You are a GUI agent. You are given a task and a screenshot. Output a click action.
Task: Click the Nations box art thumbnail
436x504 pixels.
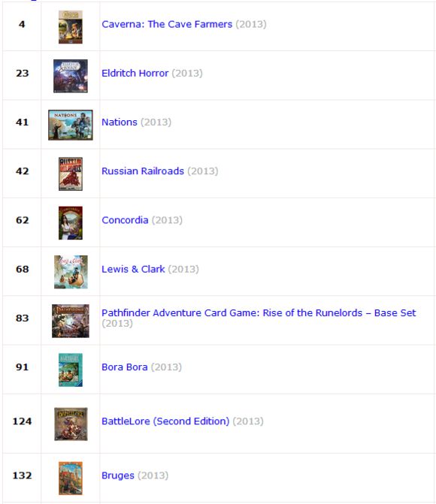click(71, 125)
